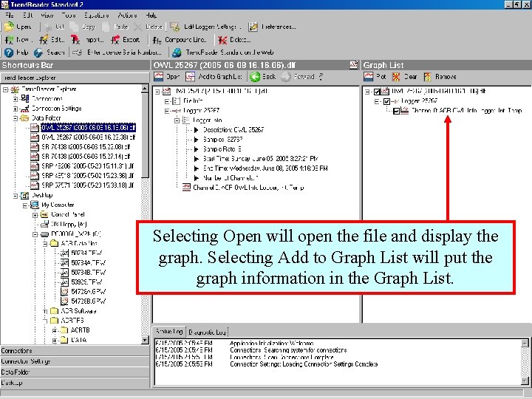Viewport: 532px width, 399px height.
Task: Toggle checkbox for OWL 25267 file in Graph List
Action: (377, 92)
